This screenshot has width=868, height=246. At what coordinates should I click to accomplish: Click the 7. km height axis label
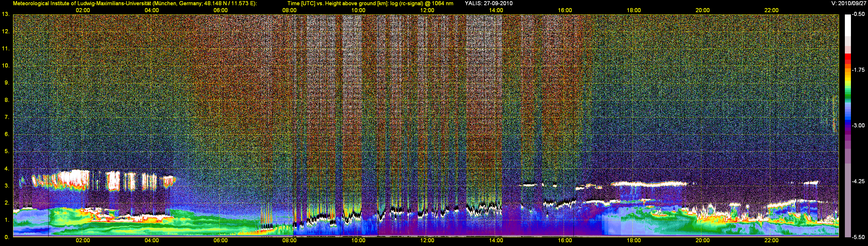[7, 117]
